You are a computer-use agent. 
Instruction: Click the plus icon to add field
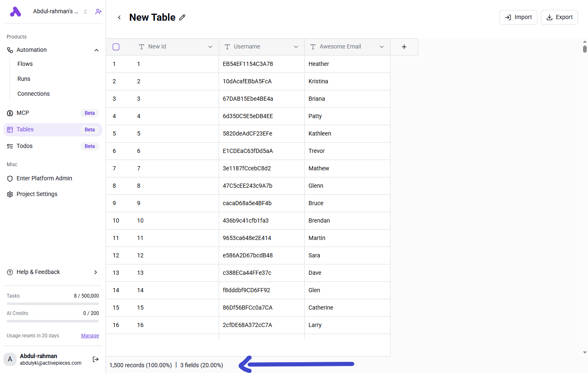[404, 47]
